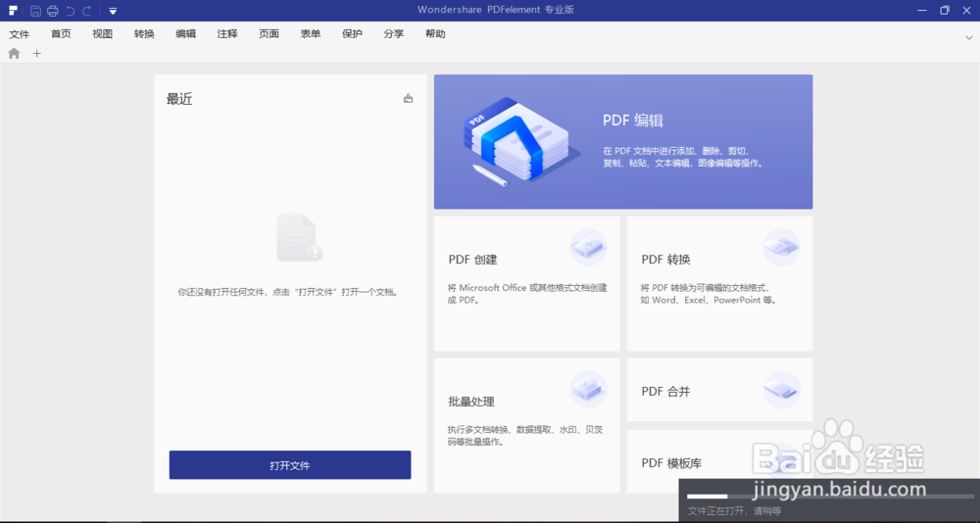
Task: Clear recent list with broom icon
Action: [408, 98]
